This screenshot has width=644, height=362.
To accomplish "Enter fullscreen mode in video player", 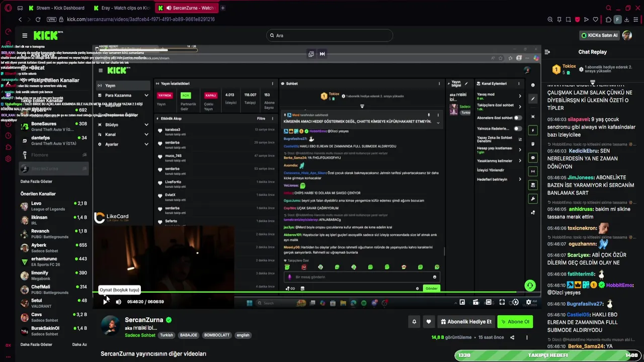I will click(502, 302).
